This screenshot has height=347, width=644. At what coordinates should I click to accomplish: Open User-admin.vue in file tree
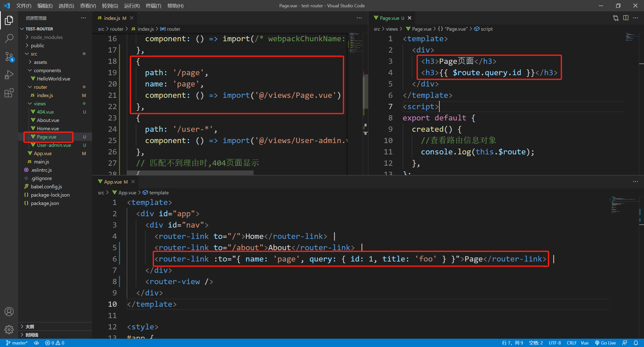54,145
